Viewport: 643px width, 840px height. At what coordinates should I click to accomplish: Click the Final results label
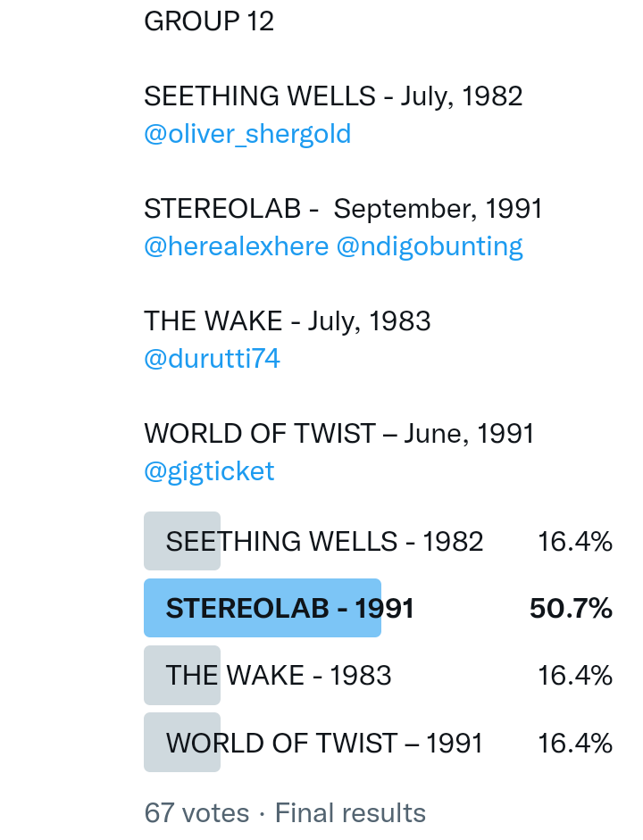click(x=350, y=813)
